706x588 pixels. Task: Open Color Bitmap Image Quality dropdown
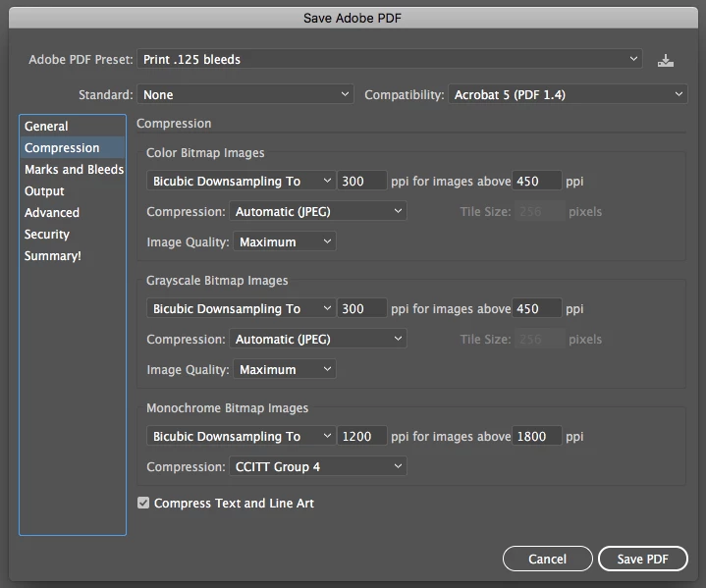pos(285,241)
